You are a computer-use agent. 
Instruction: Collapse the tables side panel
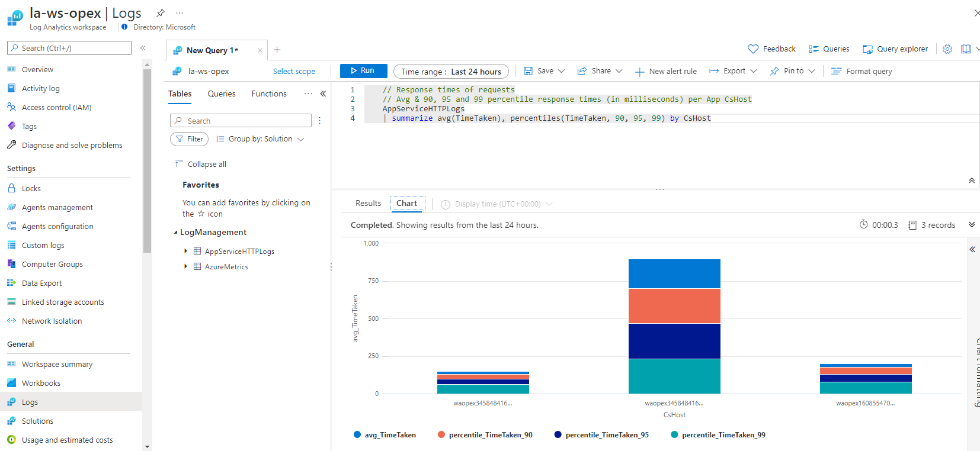click(323, 94)
